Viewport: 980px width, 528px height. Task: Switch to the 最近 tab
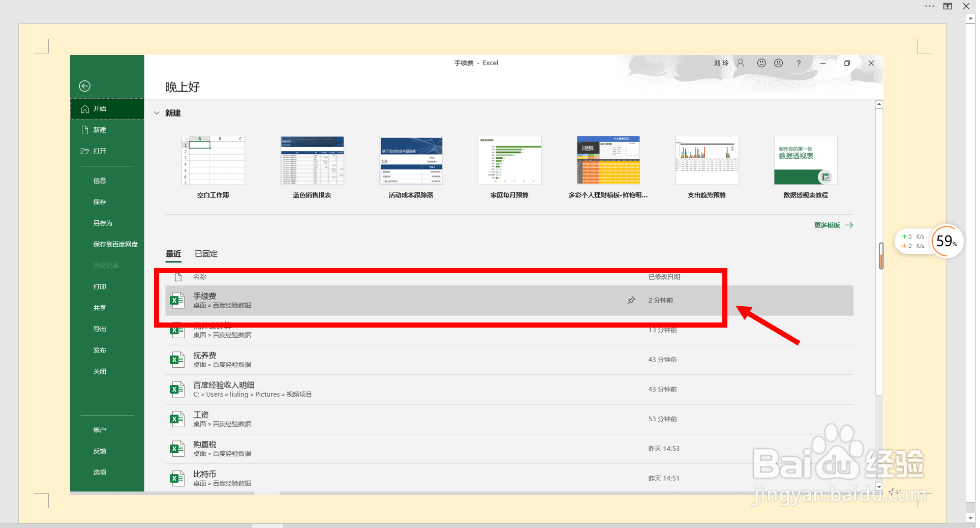point(173,254)
